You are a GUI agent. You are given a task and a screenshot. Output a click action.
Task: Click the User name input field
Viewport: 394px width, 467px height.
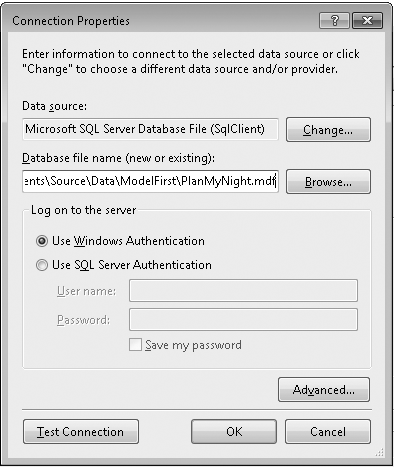(243, 291)
